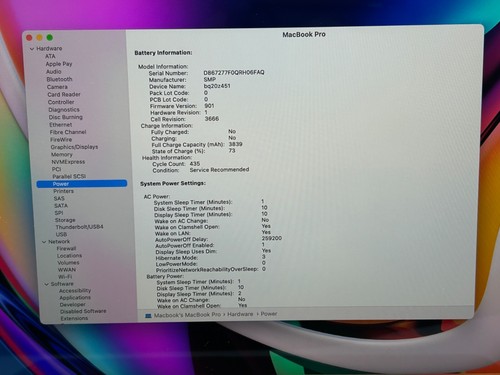Click the Hardware category label
This screenshot has height=375, width=500.
click(x=49, y=48)
